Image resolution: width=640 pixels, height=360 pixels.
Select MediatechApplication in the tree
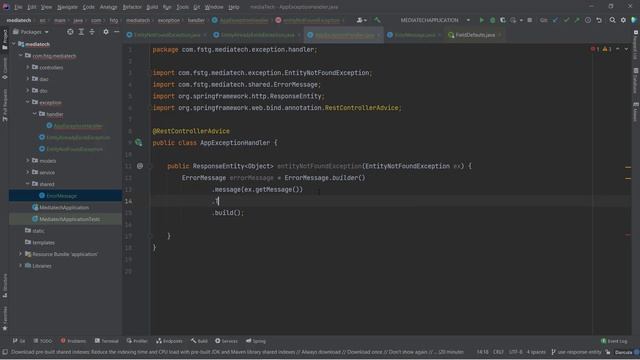pos(64,207)
